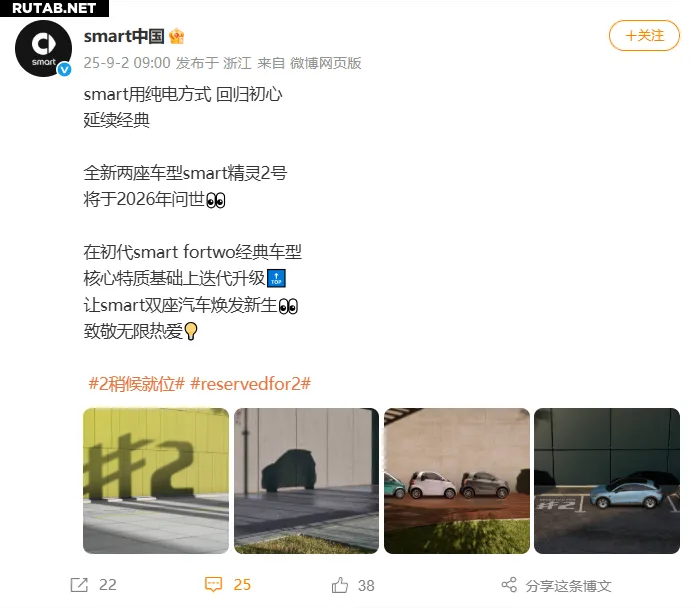
Task: Follow the account with +关注 button
Action: tap(644, 36)
